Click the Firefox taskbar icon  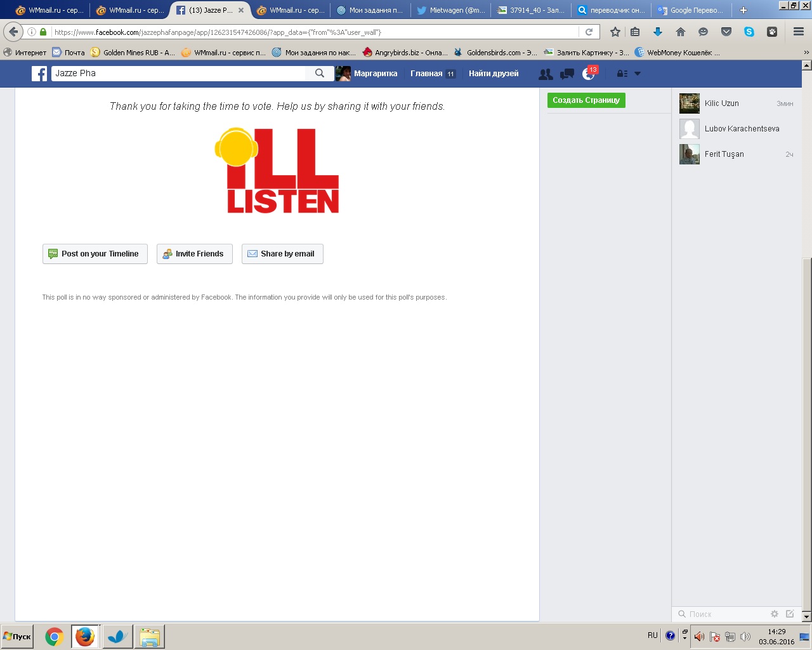tap(85, 637)
